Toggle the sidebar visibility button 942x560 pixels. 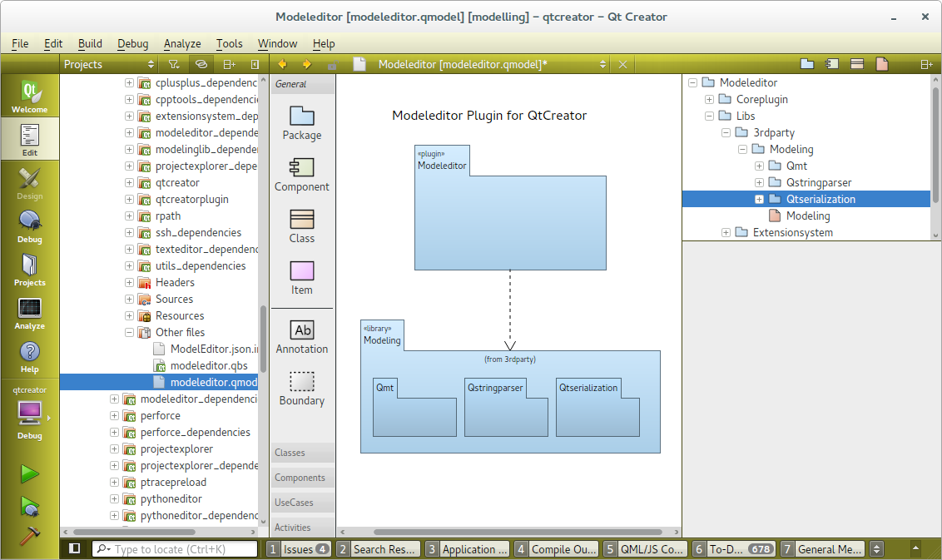pyautogui.click(x=75, y=549)
